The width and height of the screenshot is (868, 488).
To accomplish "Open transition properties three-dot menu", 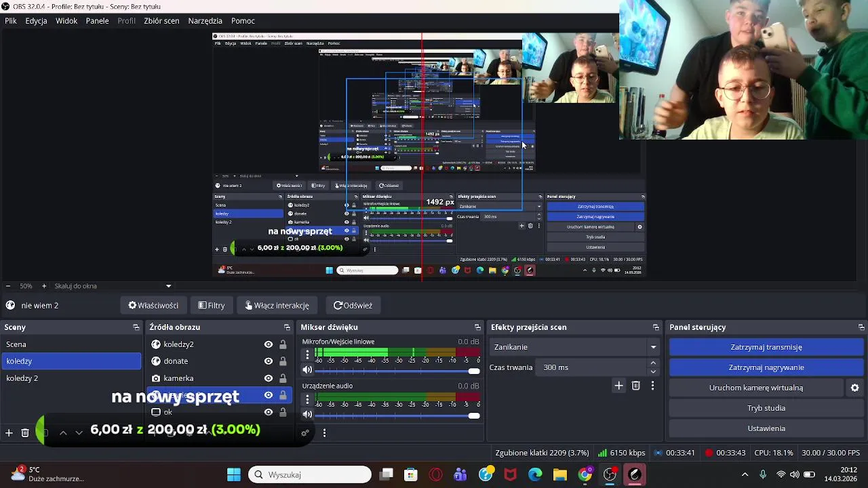I will pyautogui.click(x=652, y=386).
